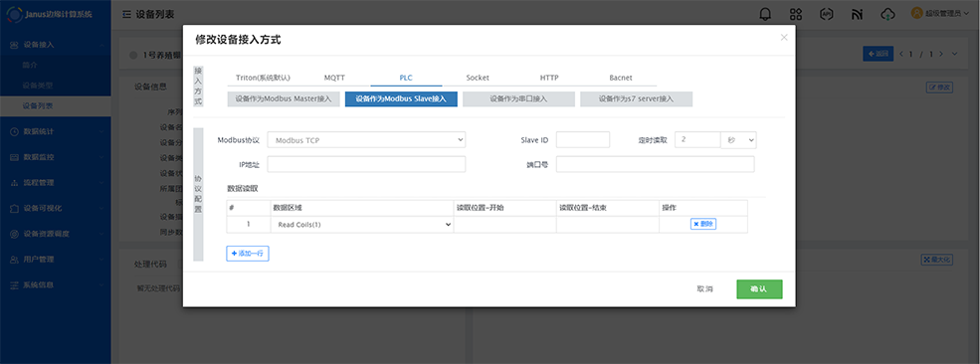Switch to the Triton(系统默认) tab
980x364 pixels.
pyautogui.click(x=263, y=78)
